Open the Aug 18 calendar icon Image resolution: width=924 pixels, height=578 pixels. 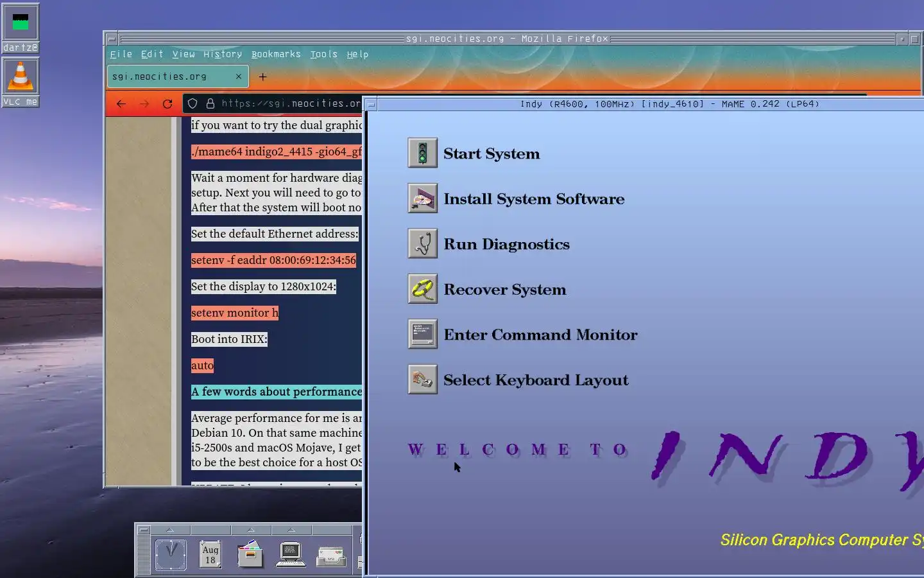[x=210, y=555]
